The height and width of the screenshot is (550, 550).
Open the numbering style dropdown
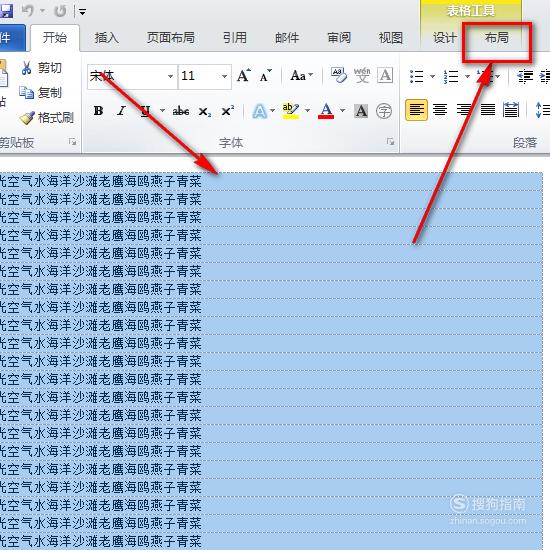click(x=467, y=76)
